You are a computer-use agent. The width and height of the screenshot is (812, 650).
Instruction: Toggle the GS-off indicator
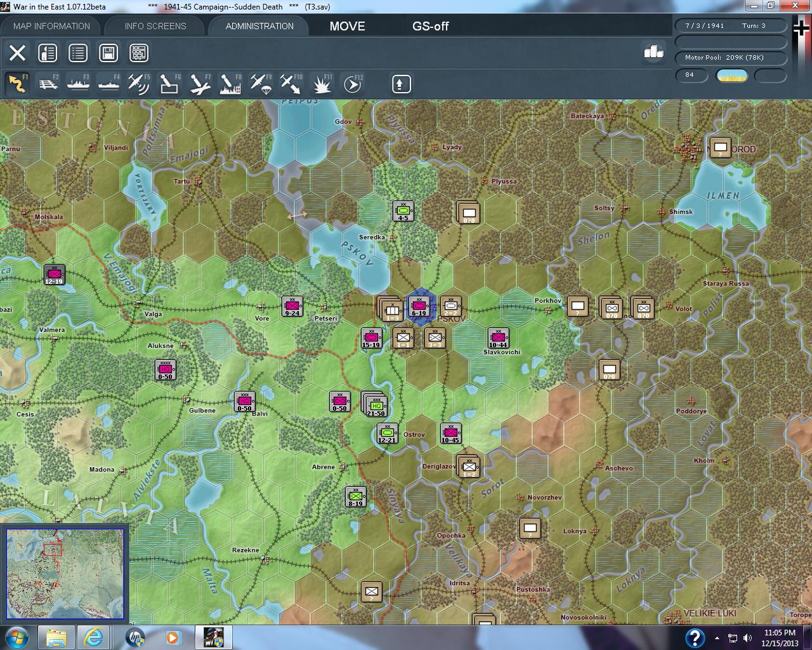(430, 26)
